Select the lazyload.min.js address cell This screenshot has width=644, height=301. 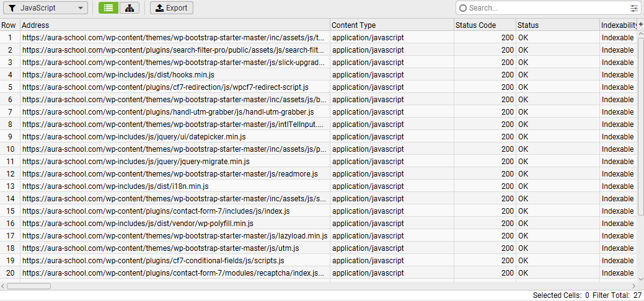(175, 236)
